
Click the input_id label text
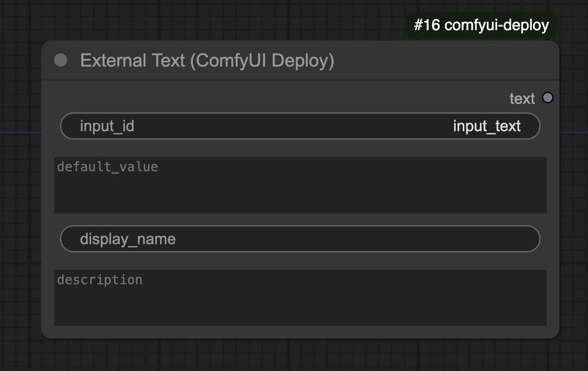(x=107, y=126)
